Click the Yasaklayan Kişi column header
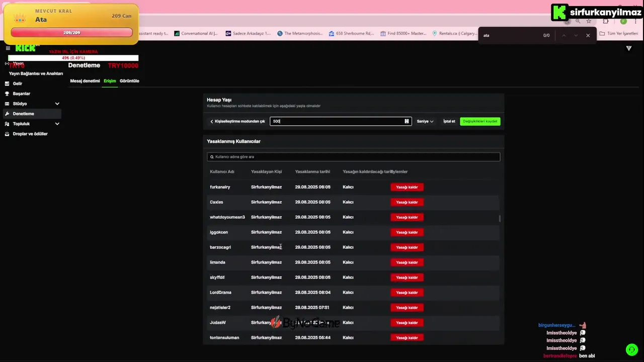Screen dimensions: 644x362 266,172
